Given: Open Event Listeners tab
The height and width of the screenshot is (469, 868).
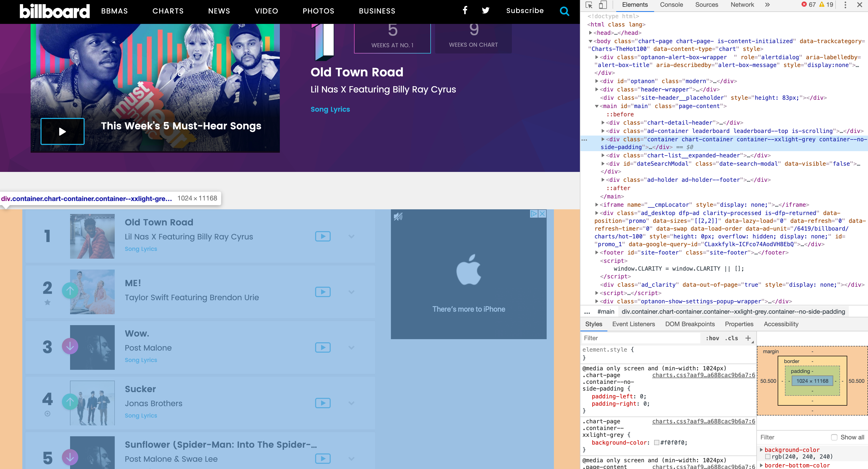Looking at the screenshot, I should (x=633, y=324).
